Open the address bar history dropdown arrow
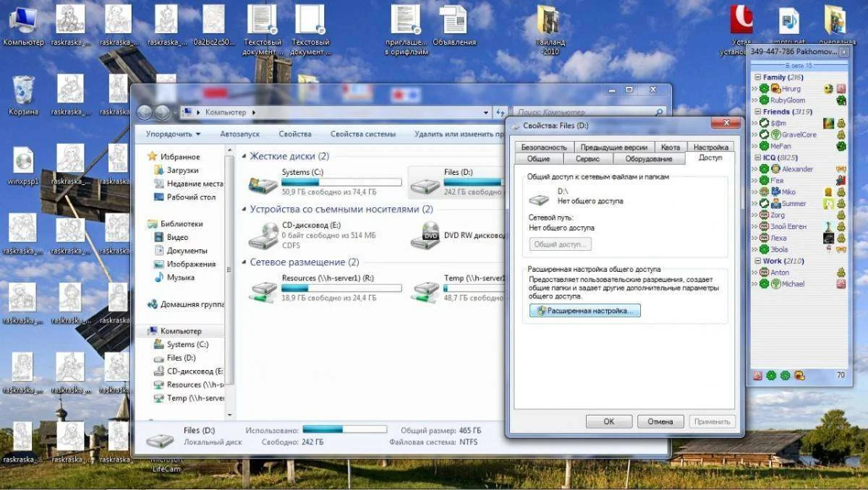Viewport: 868px width, 490px height. click(487, 113)
